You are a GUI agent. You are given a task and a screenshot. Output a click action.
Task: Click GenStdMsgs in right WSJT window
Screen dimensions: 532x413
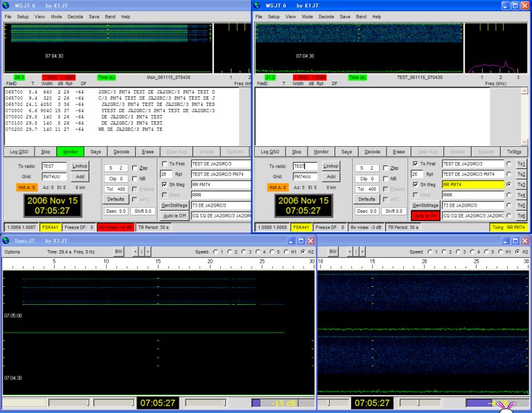pos(425,205)
